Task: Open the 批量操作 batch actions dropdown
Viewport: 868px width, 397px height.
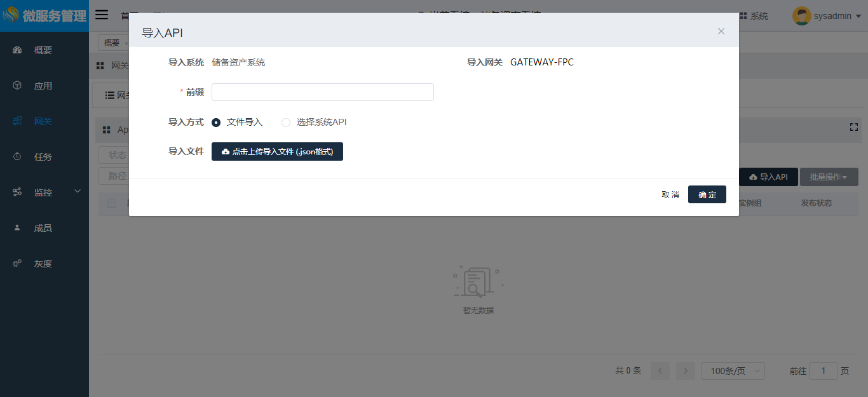Action: click(x=829, y=177)
